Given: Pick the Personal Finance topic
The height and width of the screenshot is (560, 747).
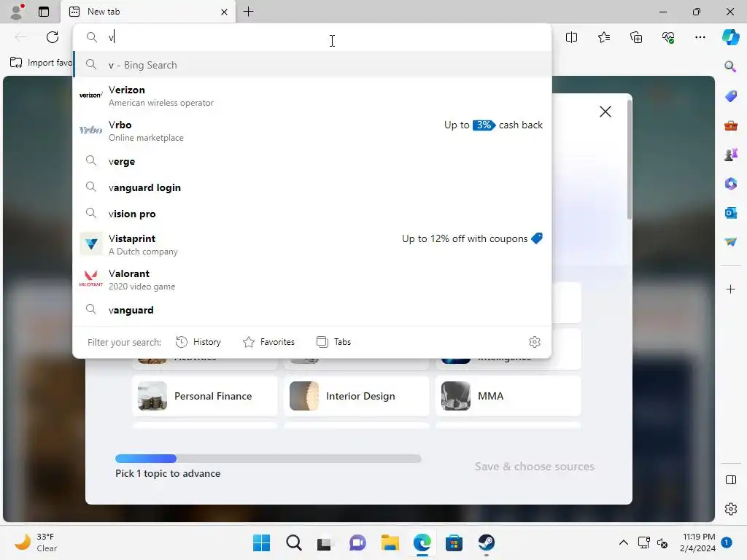Looking at the screenshot, I should pos(205,396).
